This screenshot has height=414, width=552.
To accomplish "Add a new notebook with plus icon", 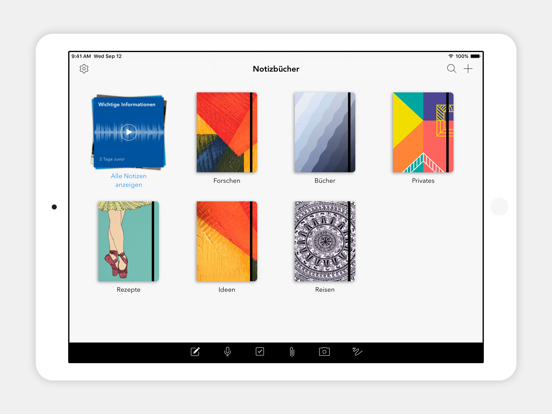I will pos(468,69).
